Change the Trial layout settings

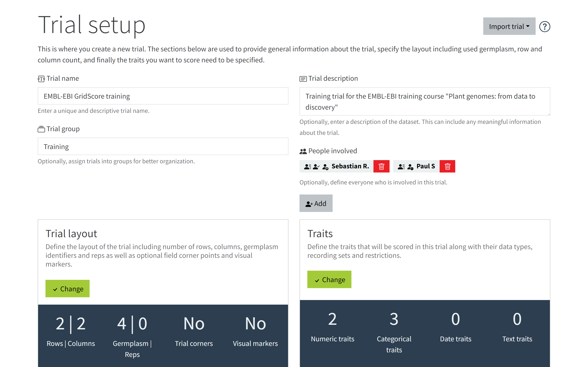67,289
